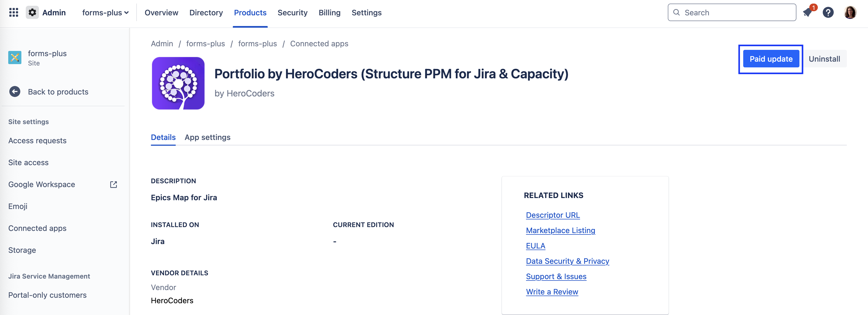Click the Admin gear logo icon
The image size is (868, 315).
tap(32, 12)
